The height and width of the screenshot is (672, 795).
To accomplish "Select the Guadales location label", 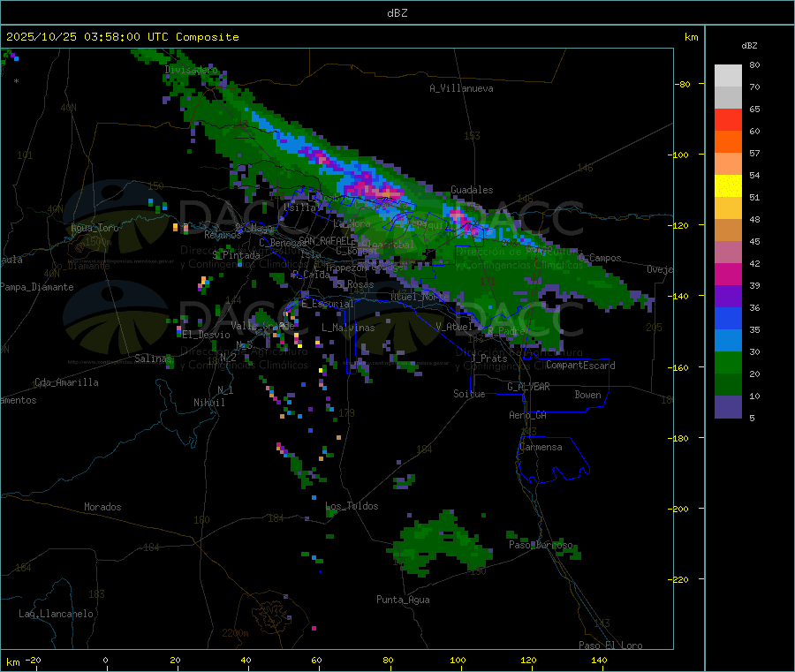I will point(472,190).
